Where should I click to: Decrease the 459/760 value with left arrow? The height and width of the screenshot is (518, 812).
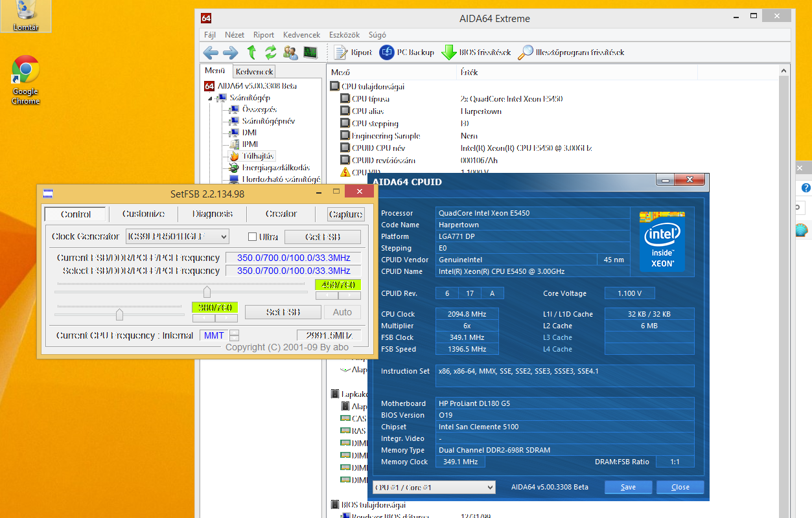point(326,295)
